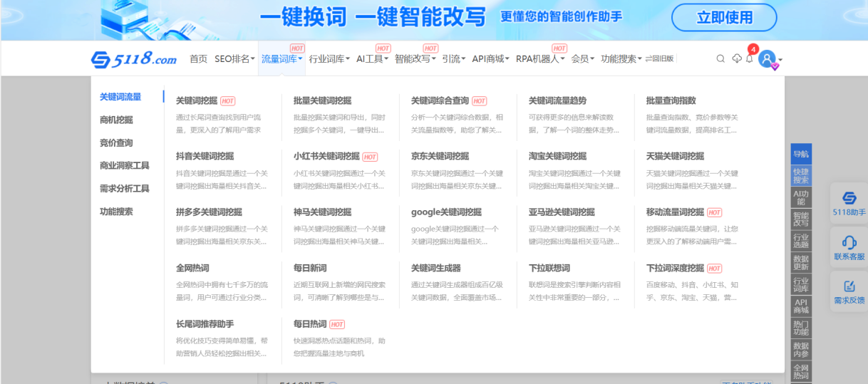Viewport: 868px width, 384px height.
Task: Click 行业选题 in right side strip
Action: pyautogui.click(x=801, y=241)
